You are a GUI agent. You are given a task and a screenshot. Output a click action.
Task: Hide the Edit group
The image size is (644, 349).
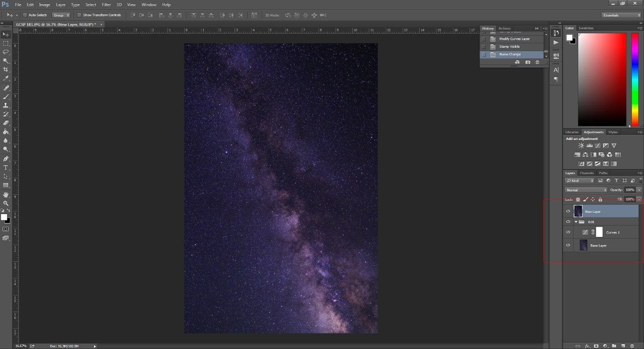[x=568, y=222]
